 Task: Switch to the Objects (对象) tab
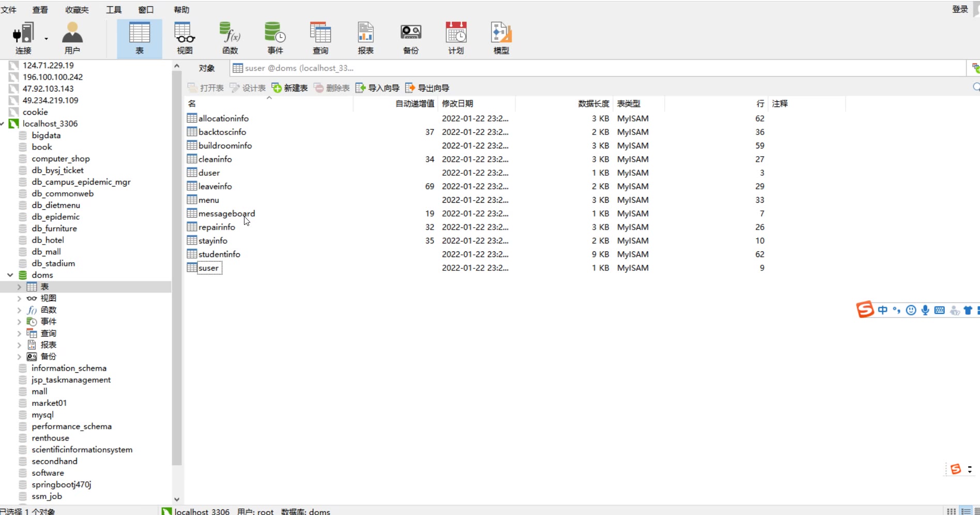[207, 68]
